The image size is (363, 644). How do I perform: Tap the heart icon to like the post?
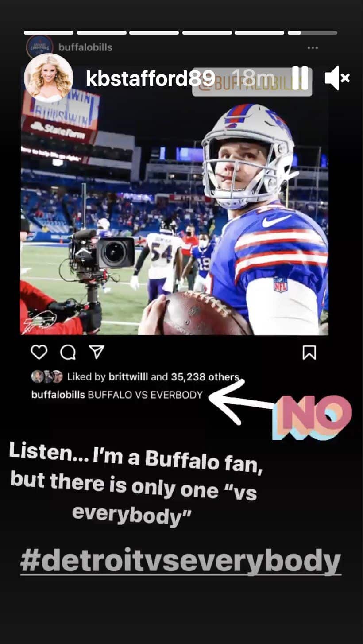click(39, 353)
